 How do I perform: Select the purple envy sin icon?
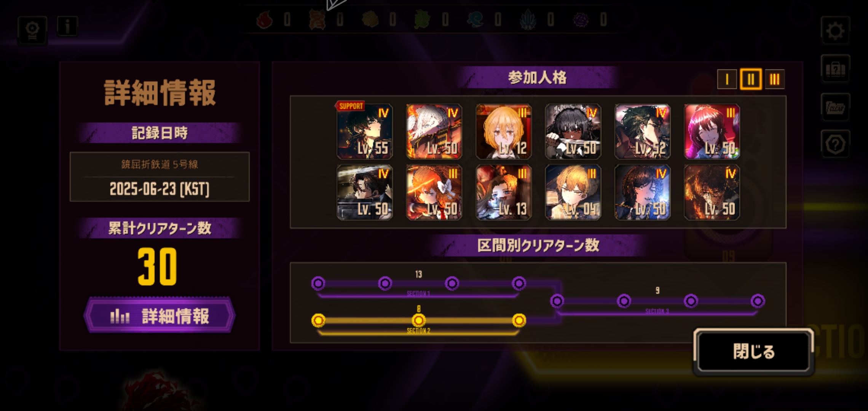[x=581, y=19]
